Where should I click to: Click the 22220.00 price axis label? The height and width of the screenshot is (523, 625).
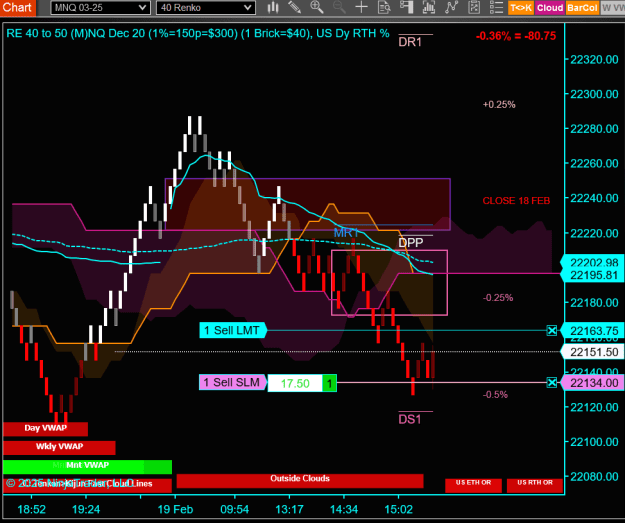coord(594,233)
